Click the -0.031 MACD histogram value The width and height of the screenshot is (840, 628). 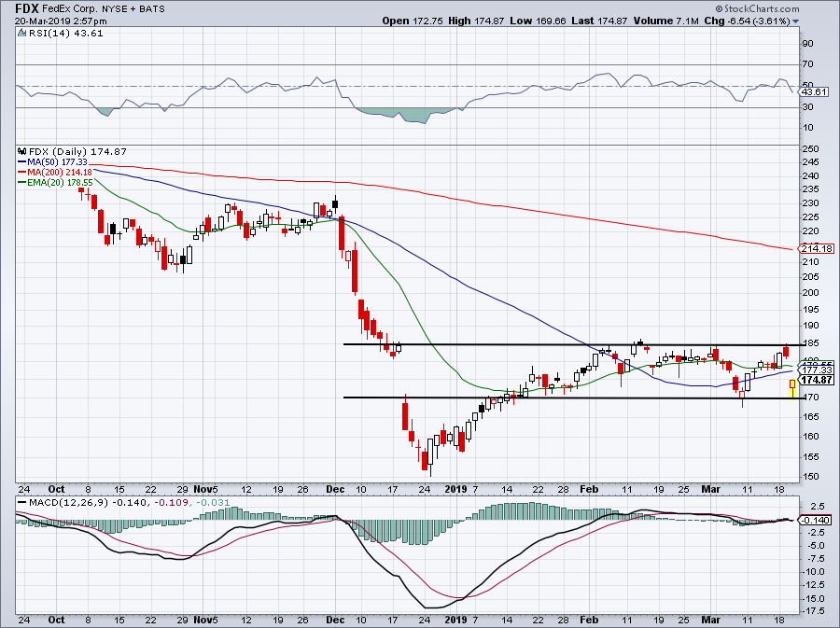(x=213, y=503)
